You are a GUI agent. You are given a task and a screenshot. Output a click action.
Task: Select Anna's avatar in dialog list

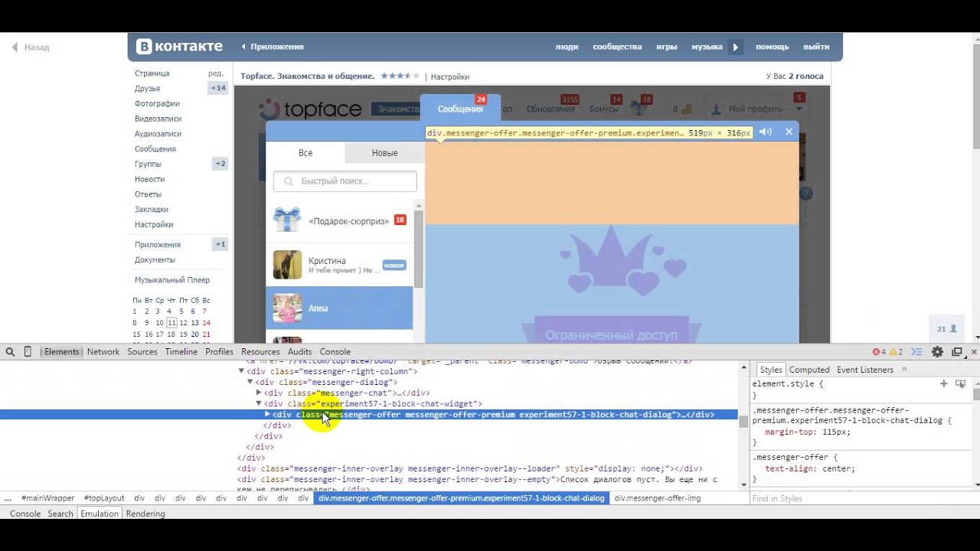287,308
